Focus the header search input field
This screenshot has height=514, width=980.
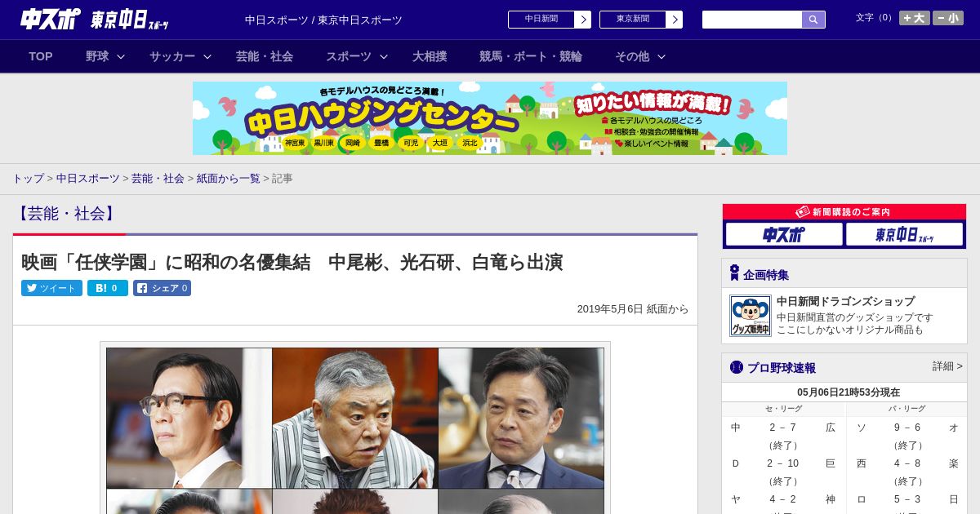752,20
